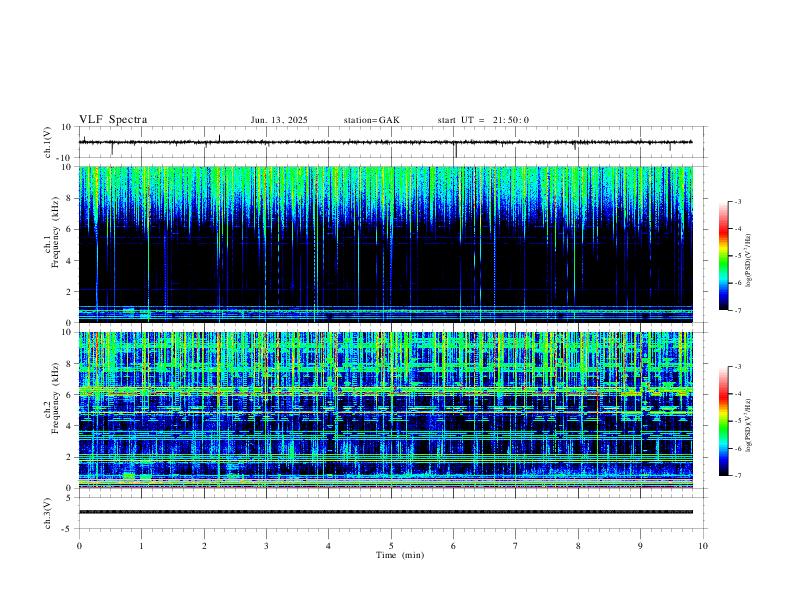Click time axis tick label '5'
The height and width of the screenshot is (612, 792).
point(391,546)
